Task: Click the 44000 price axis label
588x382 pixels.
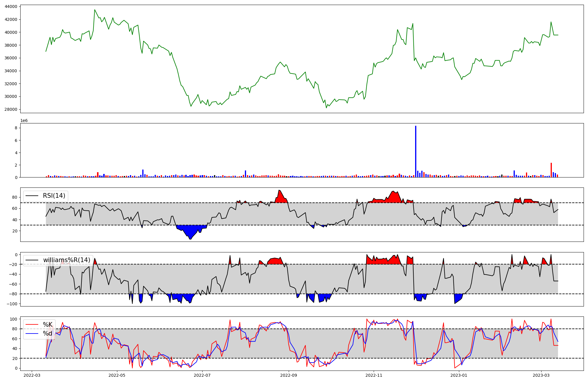Action: tap(11, 6)
